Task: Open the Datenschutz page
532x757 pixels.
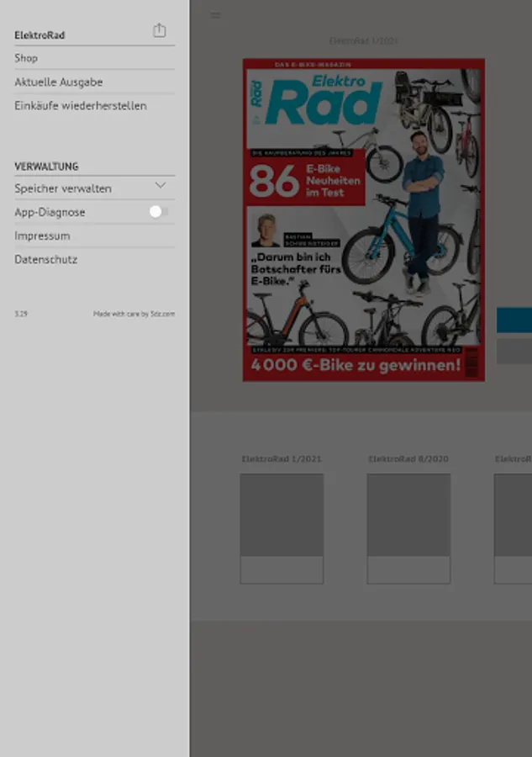Action: pyautogui.click(x=94, y=259)
